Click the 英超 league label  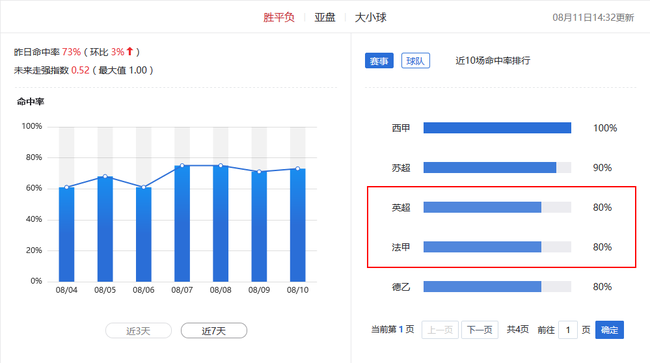point(401,208)
